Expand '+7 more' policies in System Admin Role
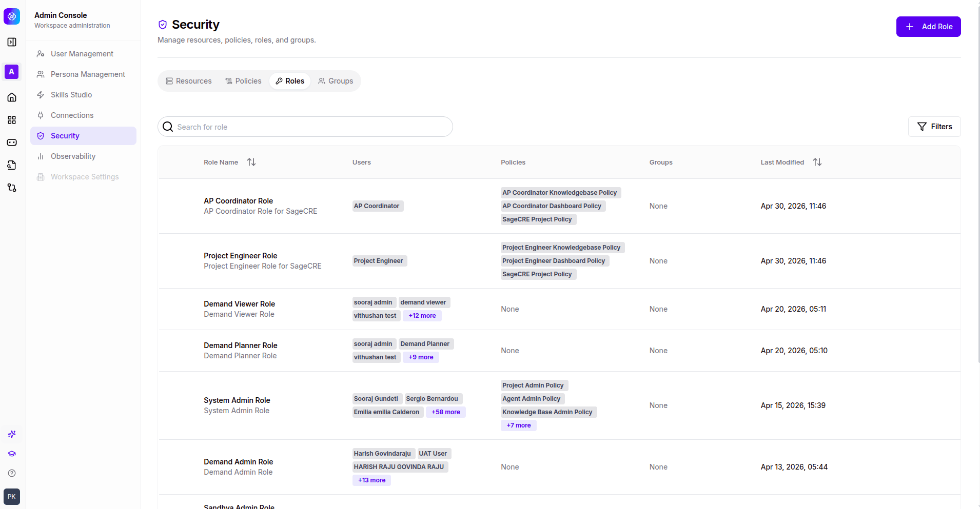The width and height of the screenshot is (980, 509). pos(519,425)
